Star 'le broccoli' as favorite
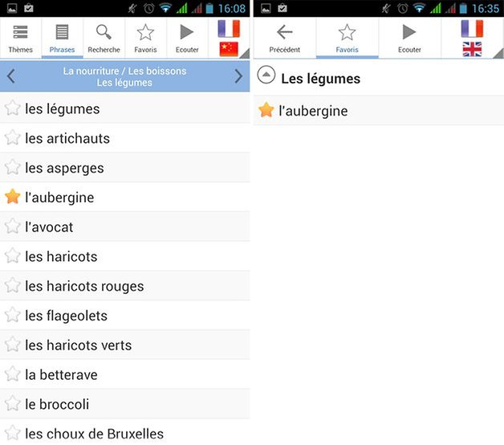Image resolution: width=504 pixels, height=445 pixels. point(13,403)
